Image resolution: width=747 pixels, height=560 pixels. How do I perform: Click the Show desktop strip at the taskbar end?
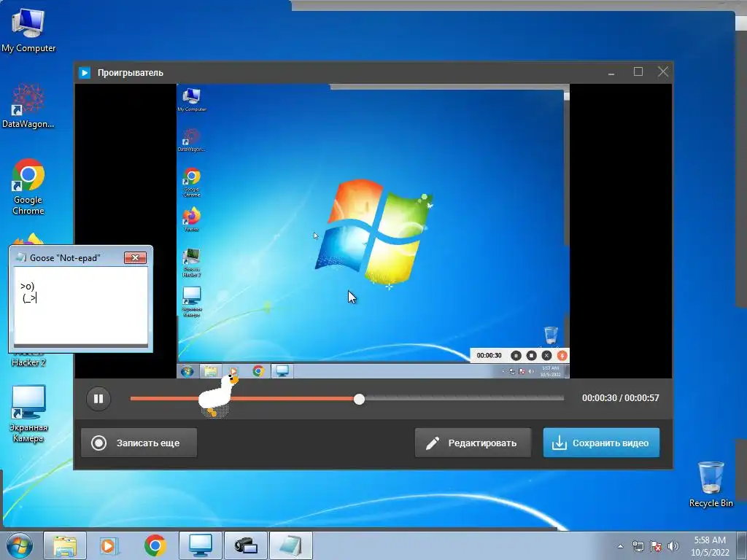[742, 545]
